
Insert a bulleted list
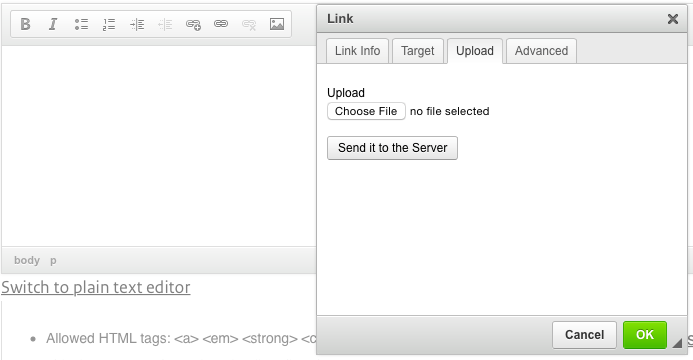tap(81, 24)
